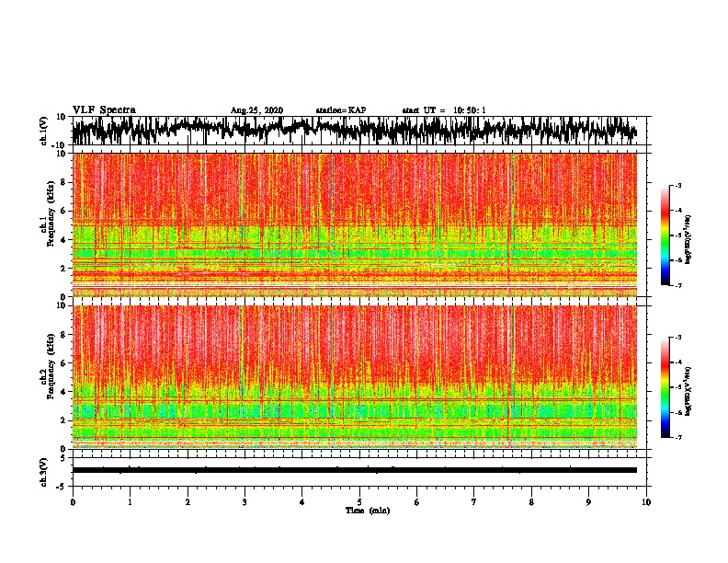Click the "station=KAP" header label
This screenshot has width=728, height=563.
341,110
